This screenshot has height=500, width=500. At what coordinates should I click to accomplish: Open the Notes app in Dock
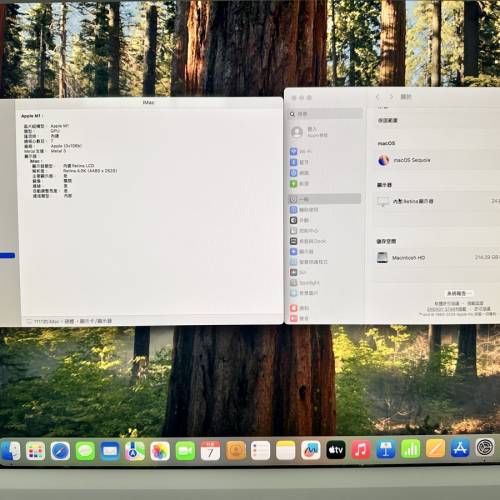[286, 451]
